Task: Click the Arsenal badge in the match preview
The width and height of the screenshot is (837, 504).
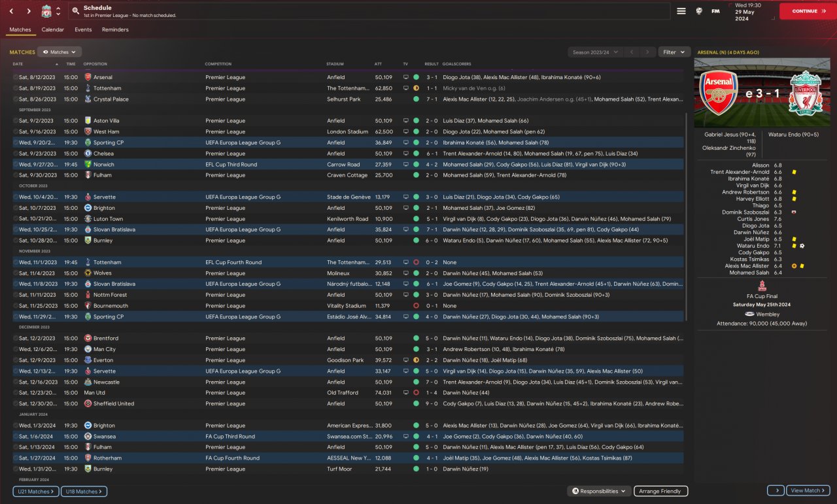Action: pyautogui.click(x=719, y=93)
